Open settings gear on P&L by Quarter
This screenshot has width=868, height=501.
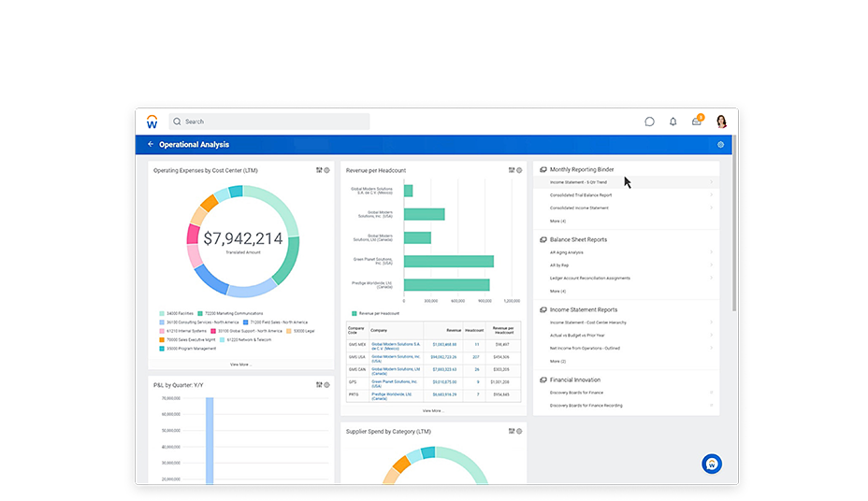[x=326, y=384]
